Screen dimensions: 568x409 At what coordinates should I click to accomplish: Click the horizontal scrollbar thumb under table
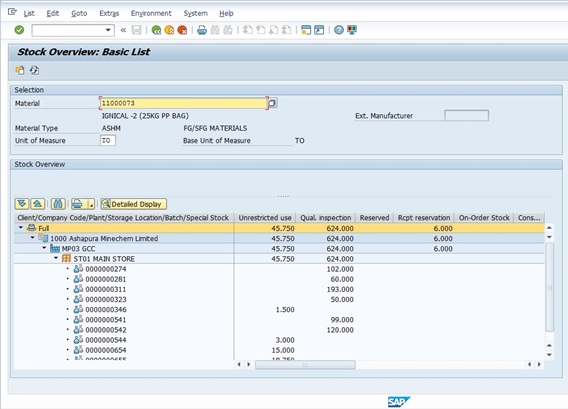pos(305,364)
